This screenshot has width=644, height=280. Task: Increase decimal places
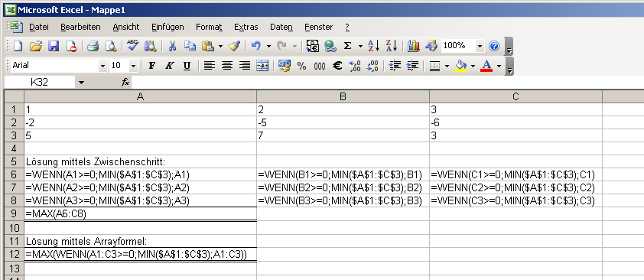(x=354, y=66)
